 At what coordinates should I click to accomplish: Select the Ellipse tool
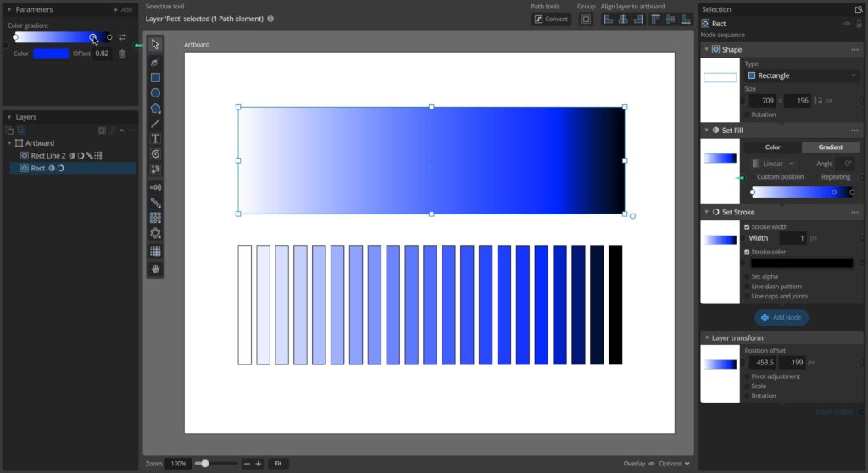[x=155, y=92]
